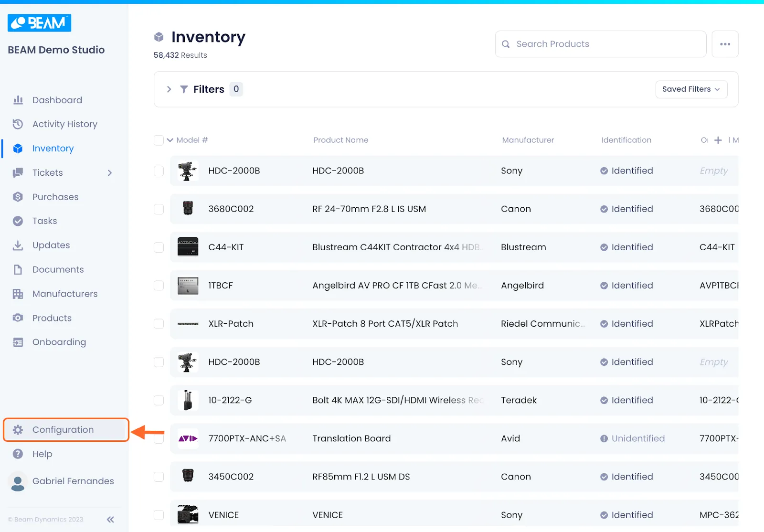Click the Unidentified warning icon for 7700PTX-ANC+SA
Viewport: 764px width, 532px height.
click(604, 438)
